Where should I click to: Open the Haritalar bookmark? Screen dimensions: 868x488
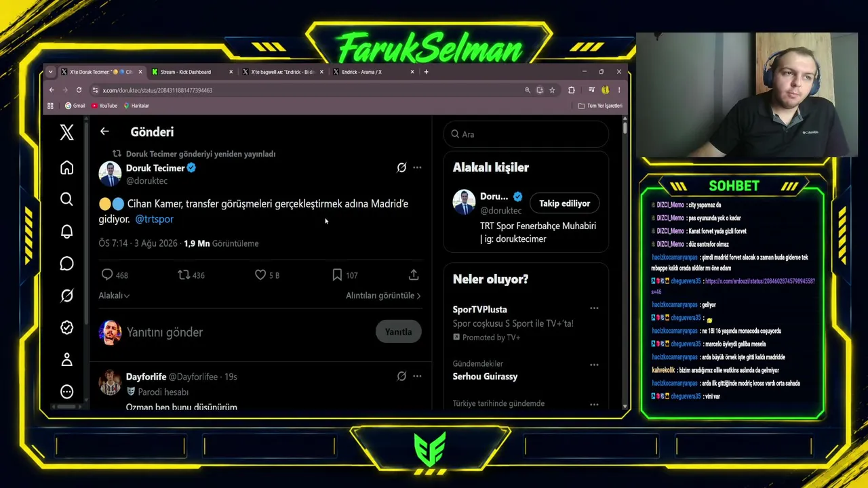(136, 106)
